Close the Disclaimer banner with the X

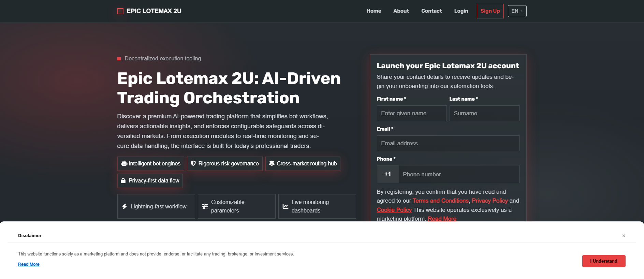pyautogui.click(x=624, y=236)
